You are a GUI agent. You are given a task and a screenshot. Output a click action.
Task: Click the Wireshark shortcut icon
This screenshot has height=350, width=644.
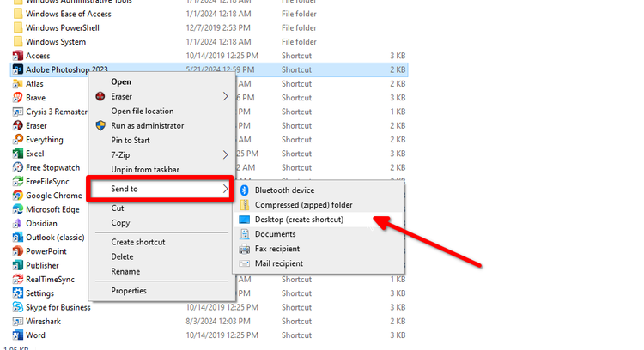click(18, 321)
